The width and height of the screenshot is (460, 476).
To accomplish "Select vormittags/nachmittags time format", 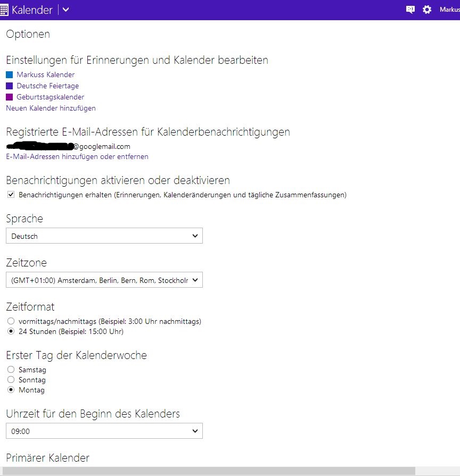I will point(11,322).
